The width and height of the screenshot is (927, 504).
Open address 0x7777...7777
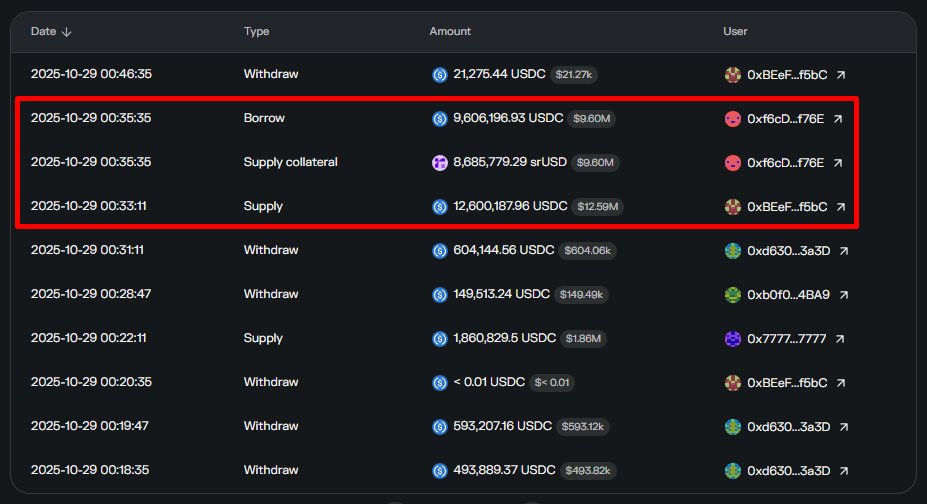click(786, 339)
